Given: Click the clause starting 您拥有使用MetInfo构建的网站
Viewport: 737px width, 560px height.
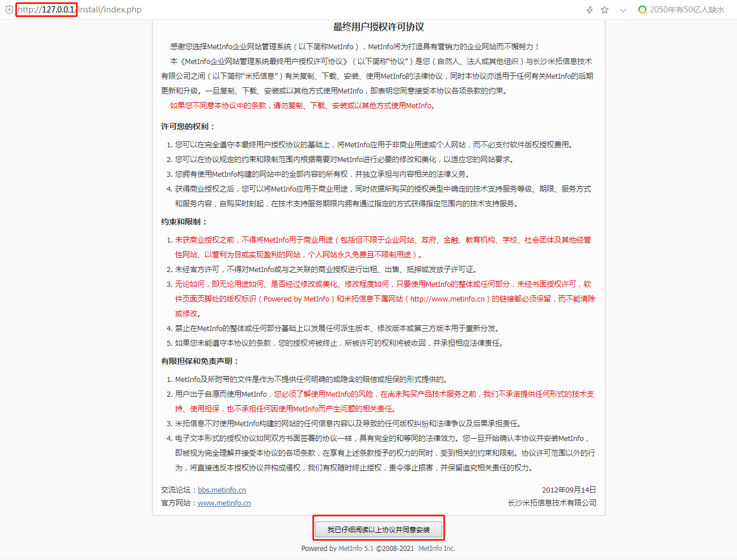Looking at the screenshot, I should pyautogui.click(x=322, y=174).
